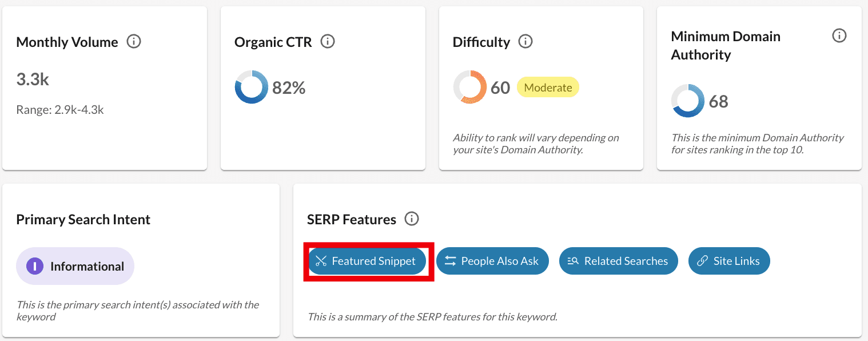This screenshot has width=868, height=341.
Task: Open the Difficulty info tooltip
Action: coord(525,41)
